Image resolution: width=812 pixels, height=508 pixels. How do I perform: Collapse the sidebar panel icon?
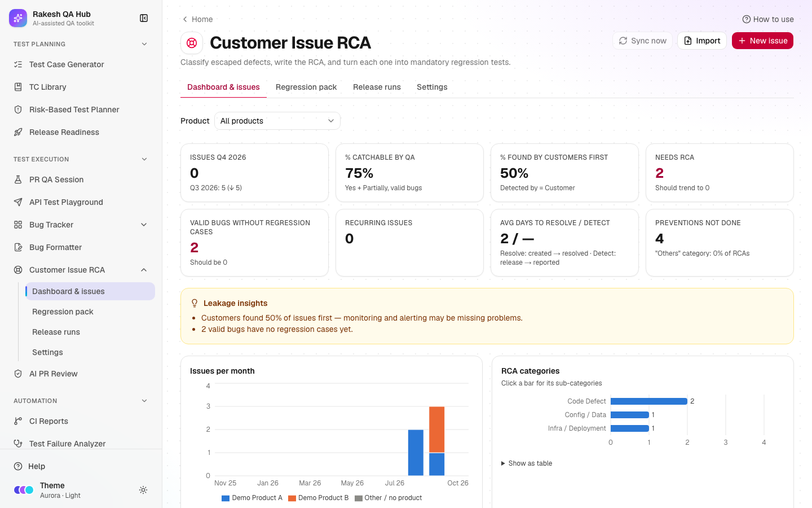[x=144, y=18]
